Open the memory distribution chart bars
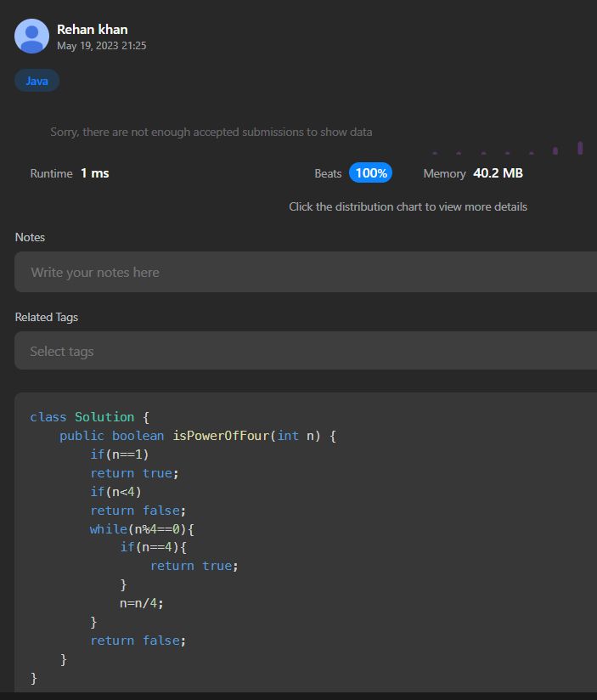Screen dimensions: 597x700 click(508, 150)
